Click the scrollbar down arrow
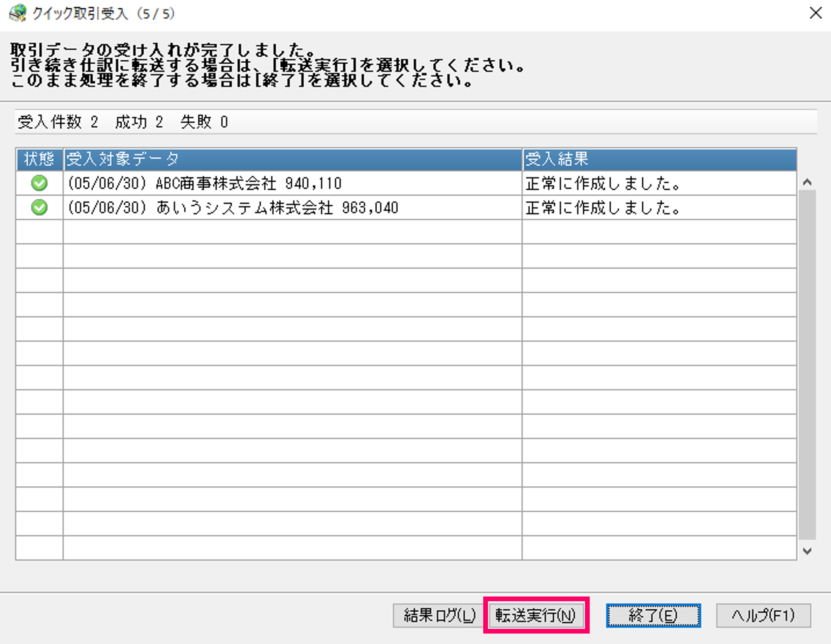This screenshot has height=644, width=831. click(807, 551)
